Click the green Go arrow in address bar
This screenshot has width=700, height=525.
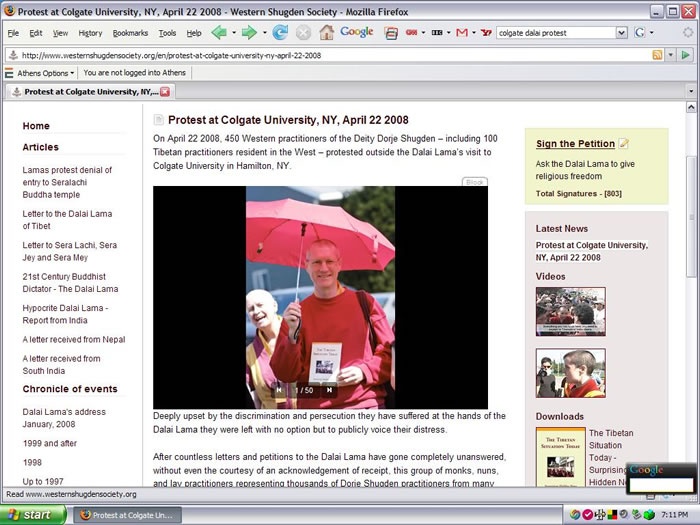click(685, 55)
